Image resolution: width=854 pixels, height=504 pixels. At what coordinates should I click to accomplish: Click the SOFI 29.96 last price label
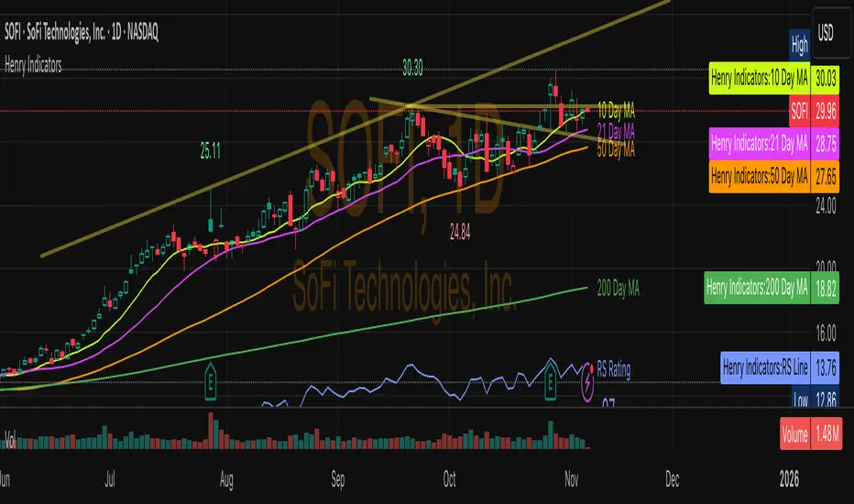pos(815,112)
